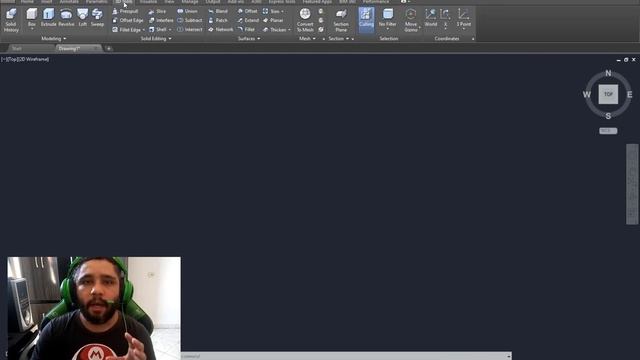Select the Extrude tool
Image resolution: width=640 pixels, height=360 pixels.
click(x=49, y=17)
